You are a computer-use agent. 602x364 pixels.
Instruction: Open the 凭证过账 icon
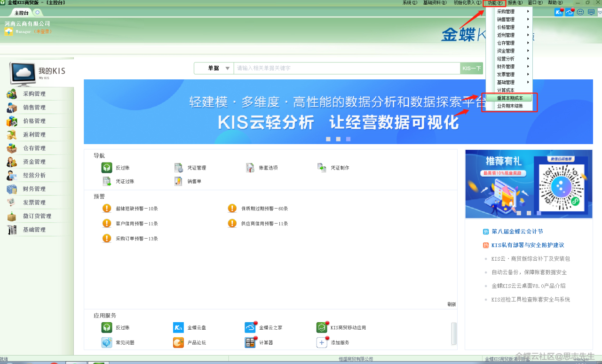point(107,181)
